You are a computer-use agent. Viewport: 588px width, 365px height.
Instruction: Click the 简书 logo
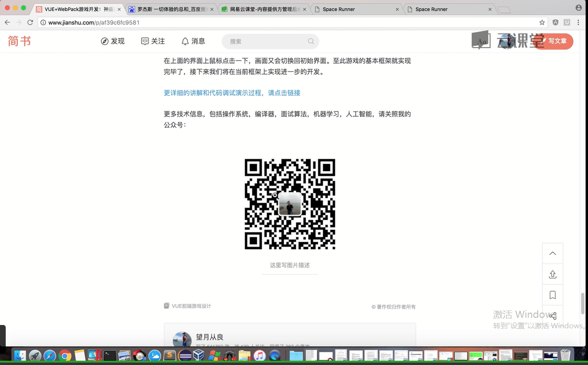tap(20, 41)
